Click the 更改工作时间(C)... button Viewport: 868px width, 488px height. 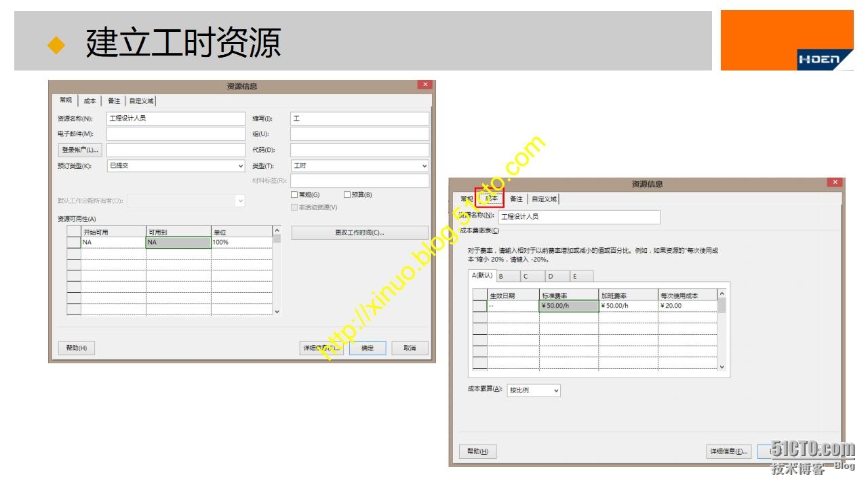[x=359, y=232]
